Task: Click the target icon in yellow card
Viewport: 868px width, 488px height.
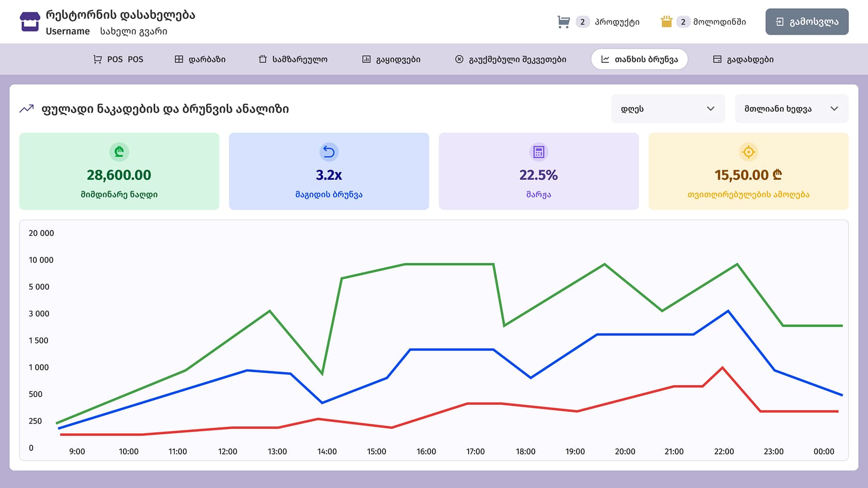Action: [x=748, y=152]
